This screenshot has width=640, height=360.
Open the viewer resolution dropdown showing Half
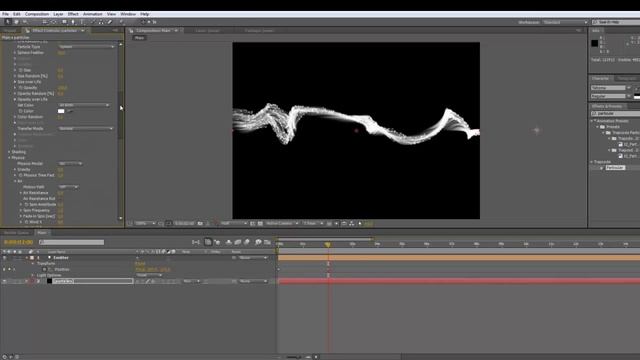(234, 224)
